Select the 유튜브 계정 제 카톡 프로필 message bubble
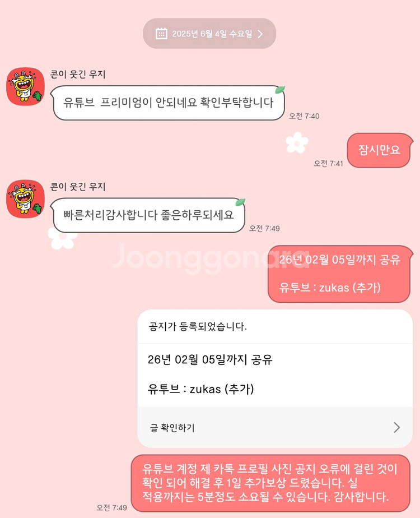The width and height of the screenshot is (420, 518). [x=270, y=483]
